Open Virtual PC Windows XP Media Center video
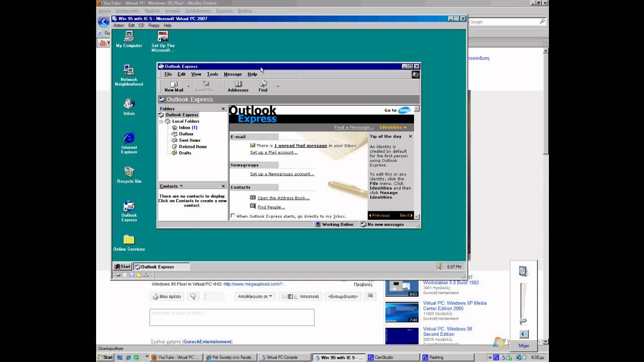 point(455,306)
